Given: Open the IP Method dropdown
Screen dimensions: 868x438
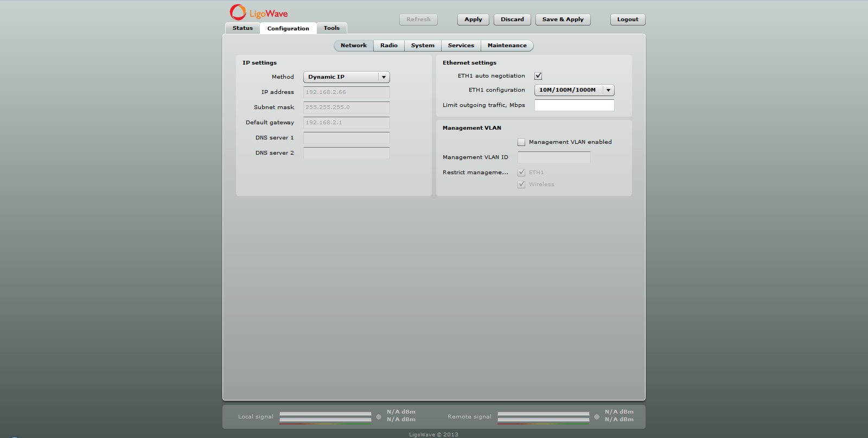Looking at the screenshot, I should (x=346, y=77).
